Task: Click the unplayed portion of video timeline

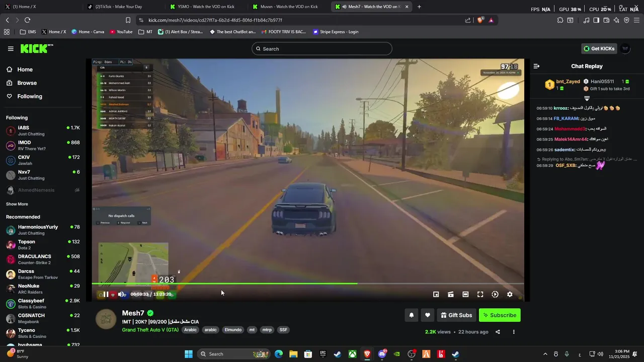Action: coord(440,284)
